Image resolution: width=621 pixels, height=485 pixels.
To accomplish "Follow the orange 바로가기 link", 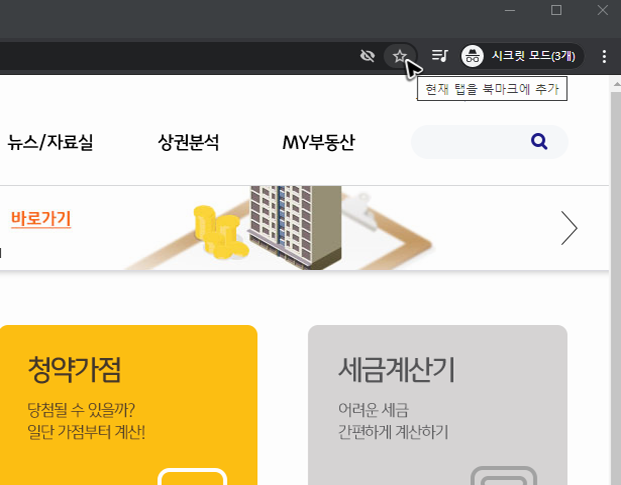I will (x=41, y=219).
